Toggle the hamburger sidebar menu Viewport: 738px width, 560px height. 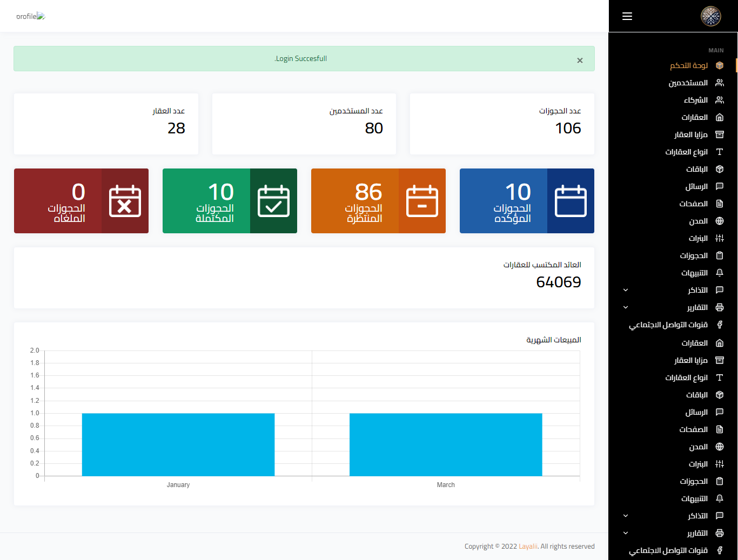point(627,16)
